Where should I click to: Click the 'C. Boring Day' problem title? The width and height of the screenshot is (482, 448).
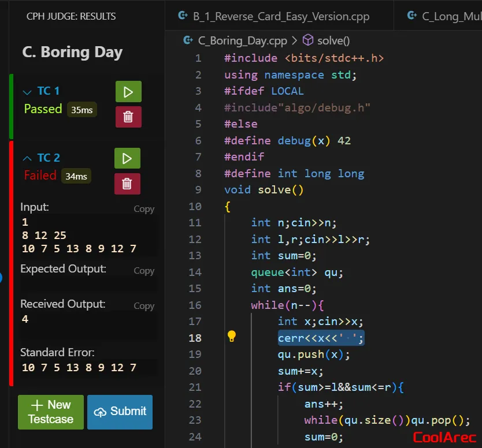point(72,52)
